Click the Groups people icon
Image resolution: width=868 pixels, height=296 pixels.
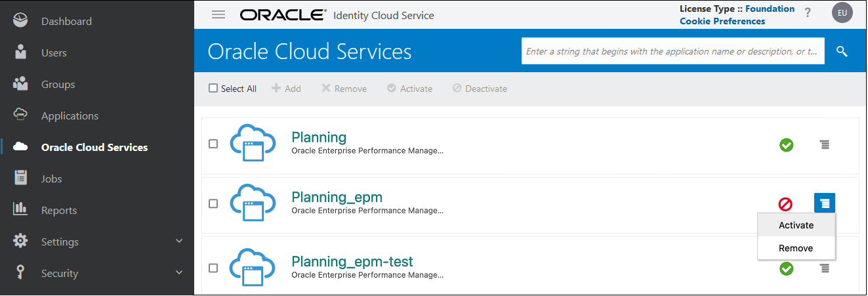coord(20,84)
